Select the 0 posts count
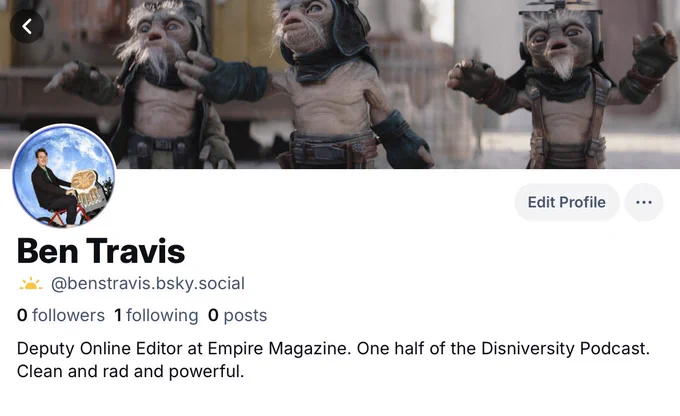This screenshot has height=416, width=680. coord(237,315)
